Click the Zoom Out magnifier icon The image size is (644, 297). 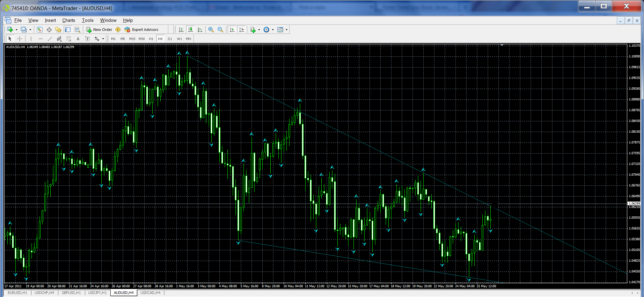[x=220, y=30]
